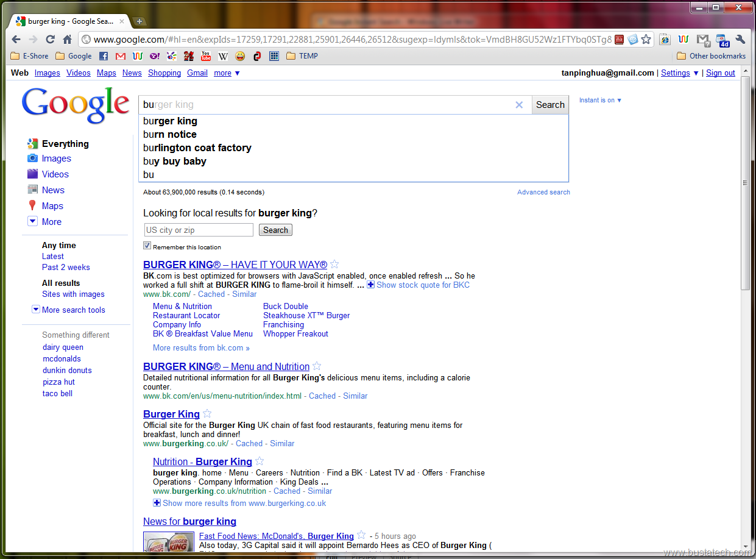Go back using the browser back arrow
This screenshot has width=756, height=559.
pos(16,39)
